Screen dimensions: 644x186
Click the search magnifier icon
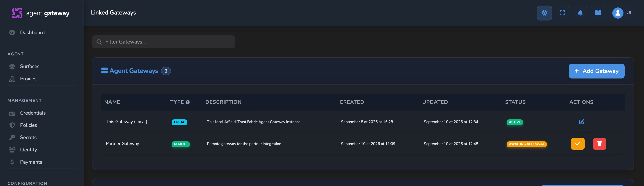coord(99,42)
